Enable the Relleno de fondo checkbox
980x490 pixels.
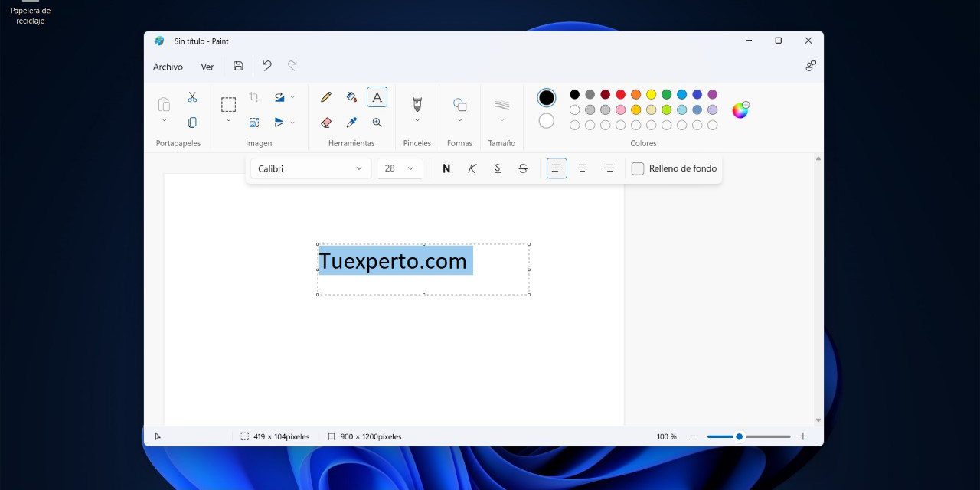click(638, 168)
